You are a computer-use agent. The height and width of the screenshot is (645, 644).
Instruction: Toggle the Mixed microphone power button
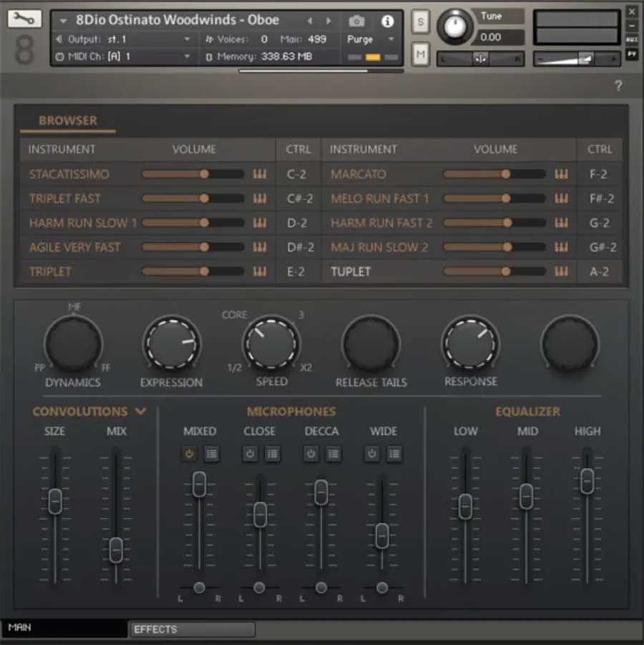tap(190, 454)
